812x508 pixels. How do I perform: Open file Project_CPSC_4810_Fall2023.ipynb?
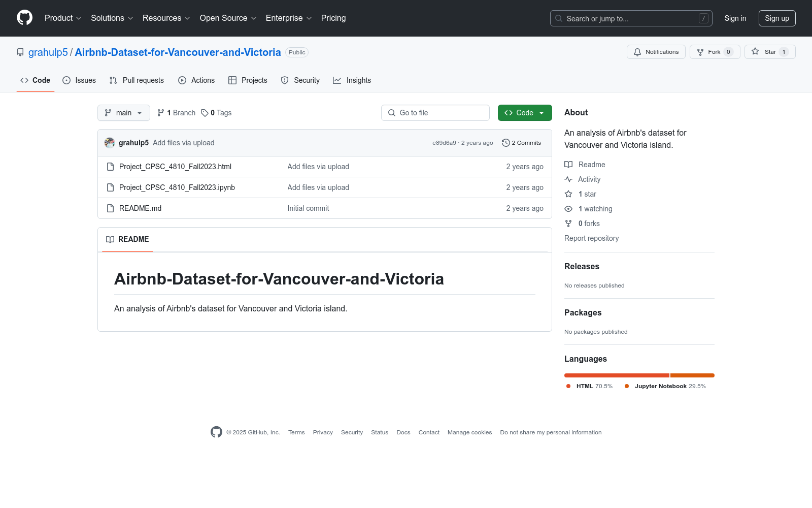coord(177,187)
